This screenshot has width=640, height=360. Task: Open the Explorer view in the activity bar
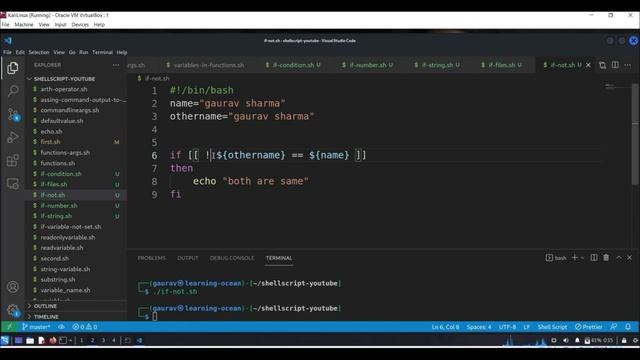coord(13,68)
